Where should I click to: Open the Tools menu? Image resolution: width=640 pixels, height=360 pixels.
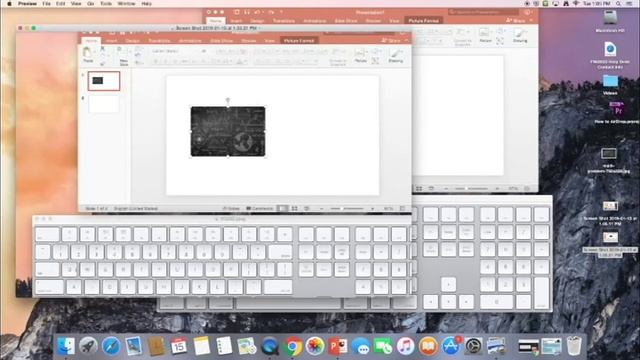[106, 3]
